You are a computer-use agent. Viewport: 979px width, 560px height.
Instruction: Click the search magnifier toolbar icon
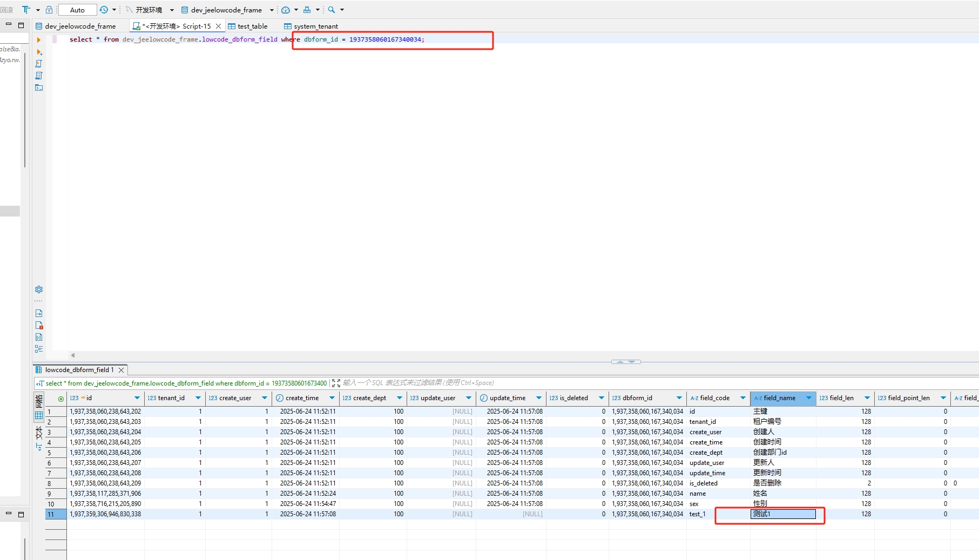[332, 10]
